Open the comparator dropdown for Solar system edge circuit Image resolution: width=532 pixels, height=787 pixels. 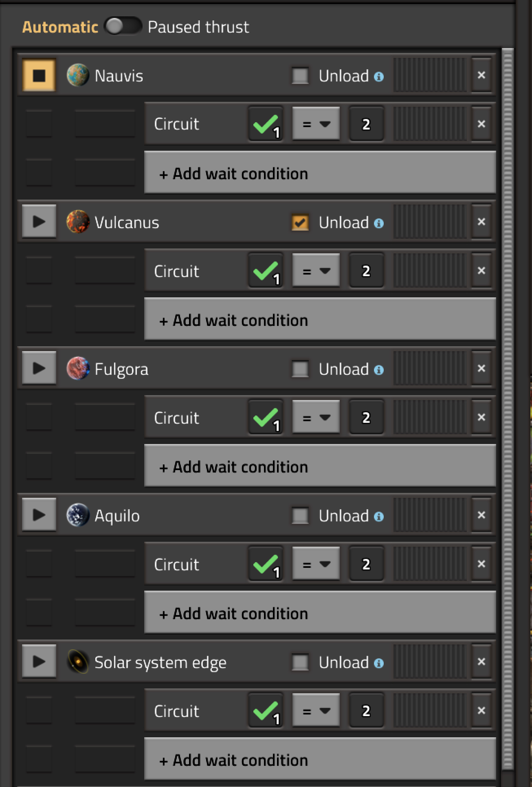click(x=316, y=710)
